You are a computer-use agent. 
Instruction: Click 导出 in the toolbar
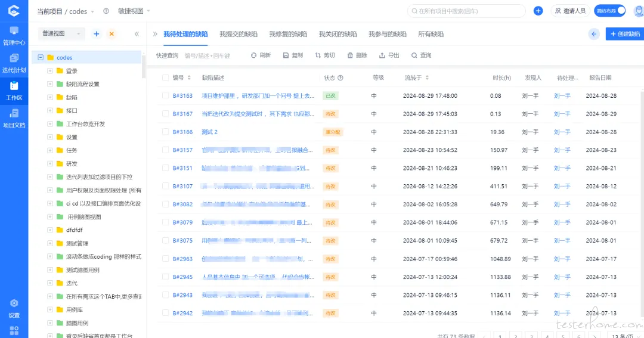(x=389, y=55)
